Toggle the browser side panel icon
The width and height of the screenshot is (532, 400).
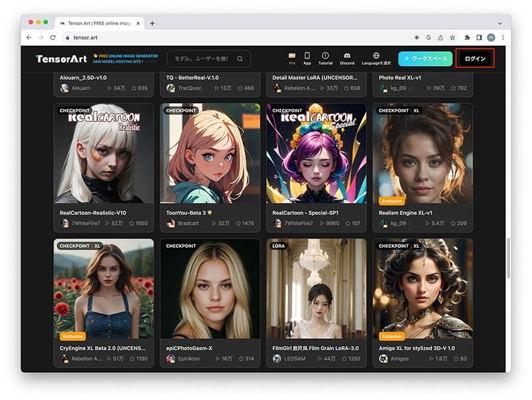[479, 38]
